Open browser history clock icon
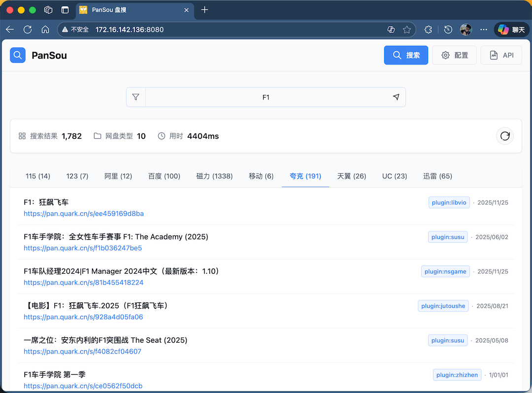532x393 pixels. pyautogui.click(x=448, y=30)
